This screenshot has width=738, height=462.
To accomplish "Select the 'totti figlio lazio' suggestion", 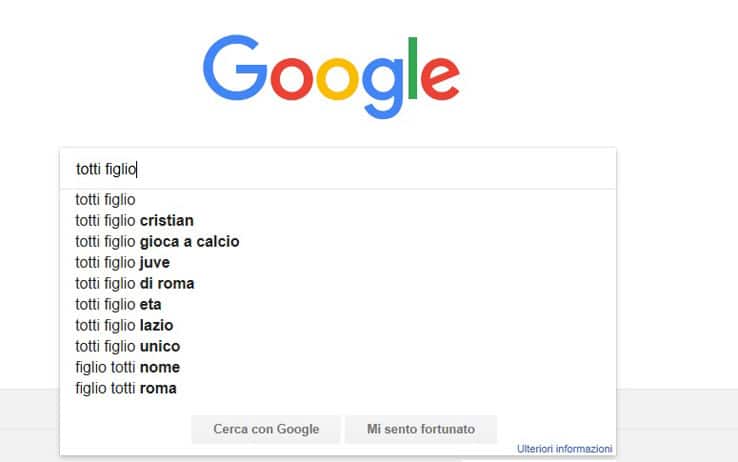I will click(338, 326).
